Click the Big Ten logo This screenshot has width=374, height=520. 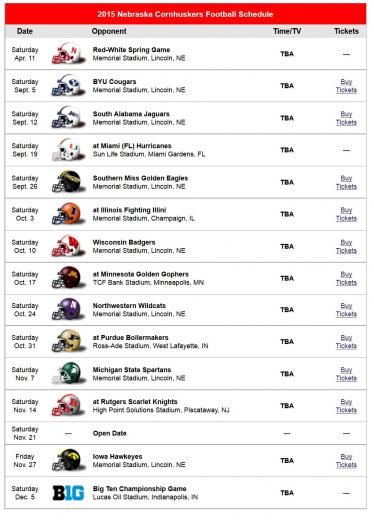68,493
